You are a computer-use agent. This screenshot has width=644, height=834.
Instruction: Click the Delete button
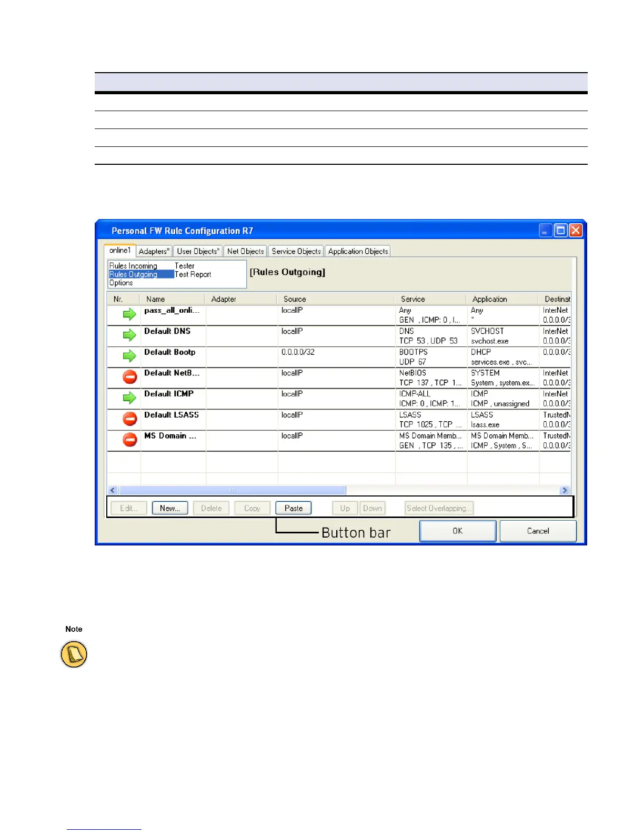211,508
